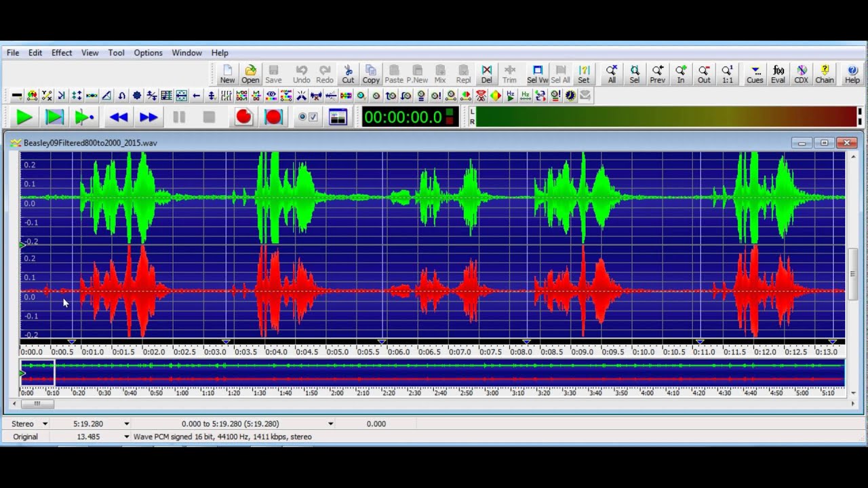This screenshot has height=488, width=868.
Task: Open the Hz playback rate effect icon
Action: click(x=510, y=96)
